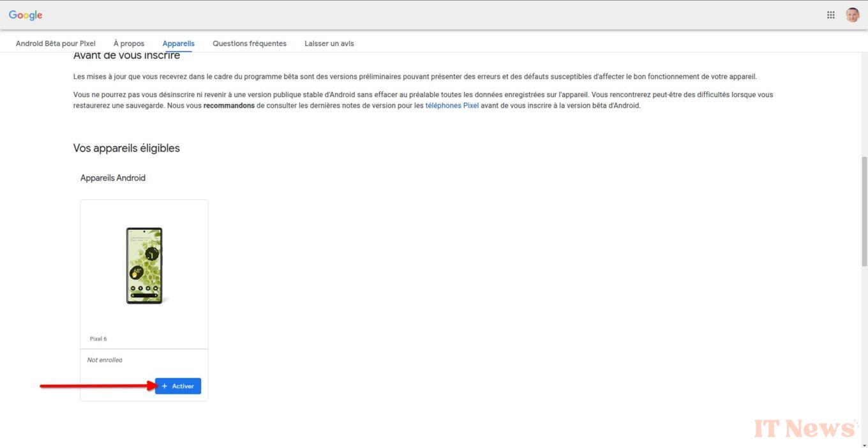This screenshot has height=448, width=868.
Task: Click the Pixel 6 phone image
Action: tap(144, 265)
